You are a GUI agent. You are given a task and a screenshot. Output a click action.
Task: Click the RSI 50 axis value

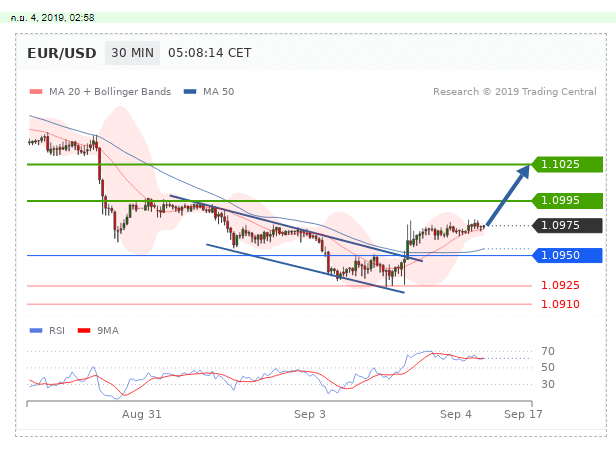pyautogui.click(x=548, y=368)
